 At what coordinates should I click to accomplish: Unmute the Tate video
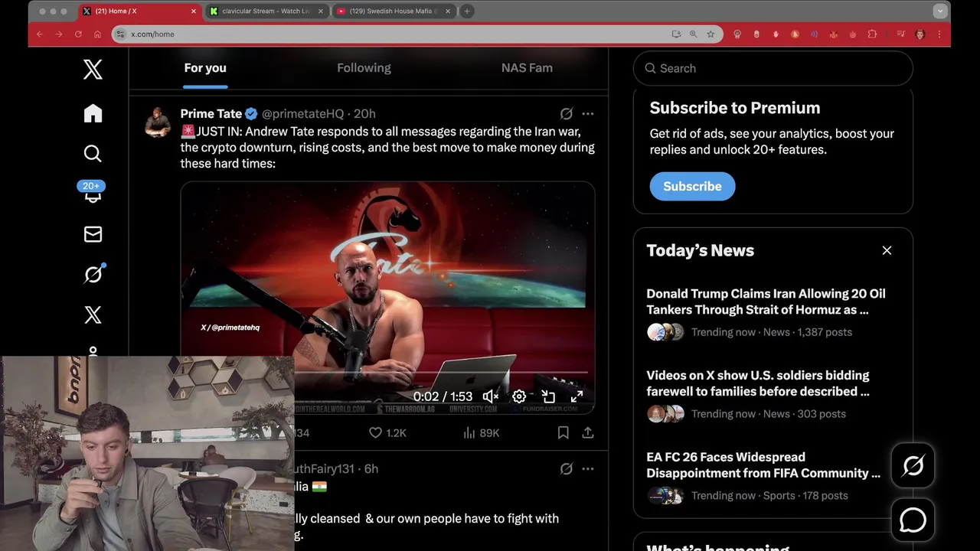(x=491, y=396)
